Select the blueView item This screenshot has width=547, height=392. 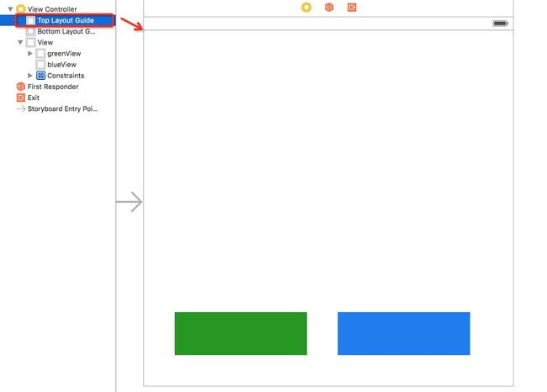pos(61,65)
